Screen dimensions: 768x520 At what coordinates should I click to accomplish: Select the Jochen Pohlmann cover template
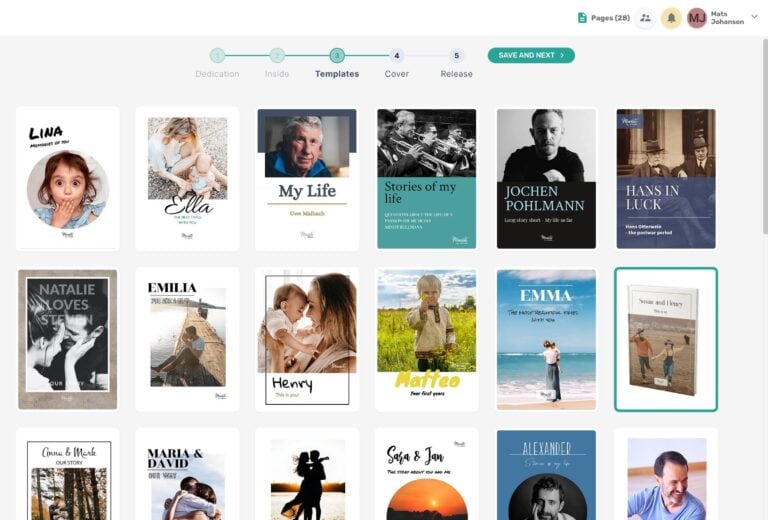546,178
